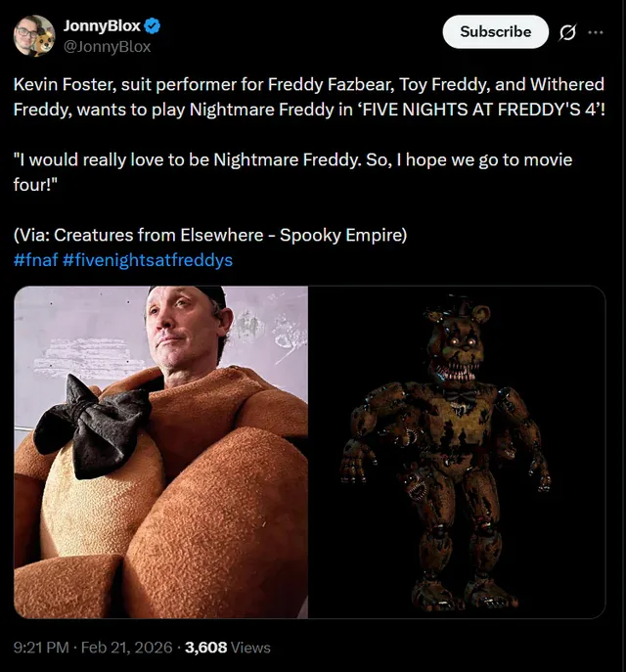This screenshot has height=672, width=626.
Task: Click the tweet's first paragraph about Kevin Foster
Action: 196,85
